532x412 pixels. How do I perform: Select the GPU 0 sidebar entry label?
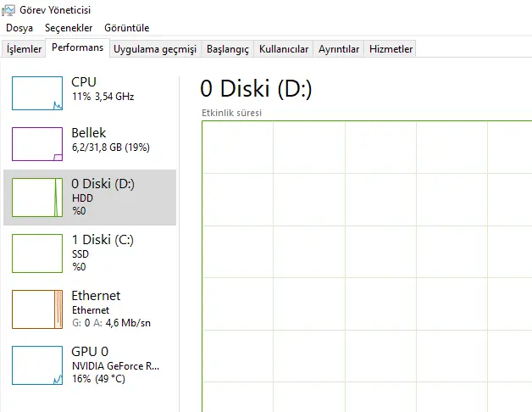click(x=90, y=352)
